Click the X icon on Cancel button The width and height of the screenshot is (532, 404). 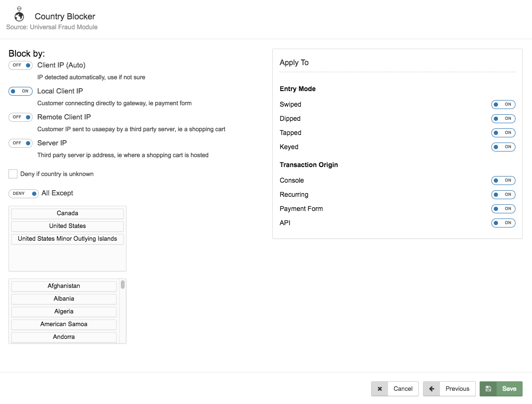(x=380, y=389)
